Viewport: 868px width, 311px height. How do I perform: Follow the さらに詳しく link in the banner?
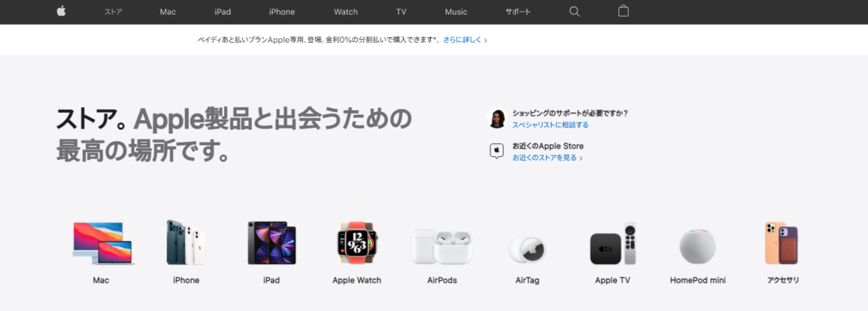tap(465, 41)
